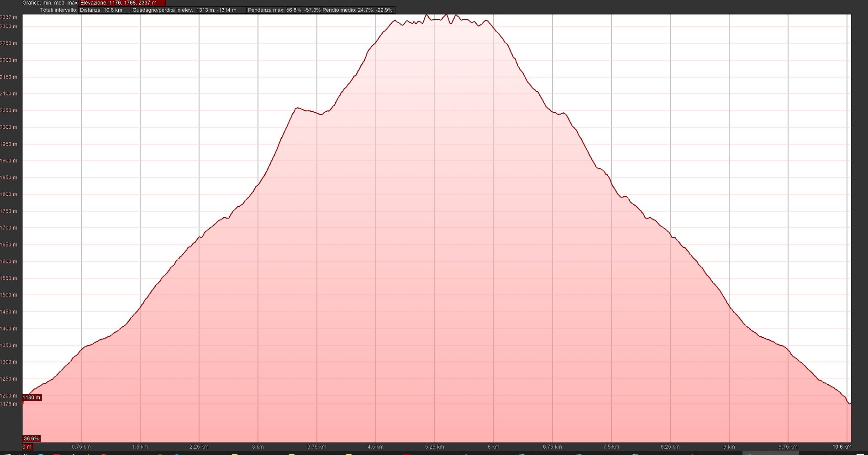Click the 36.6% slope indicator label
The width and height of the screenshot is (868, 455).
click(32, 439)
